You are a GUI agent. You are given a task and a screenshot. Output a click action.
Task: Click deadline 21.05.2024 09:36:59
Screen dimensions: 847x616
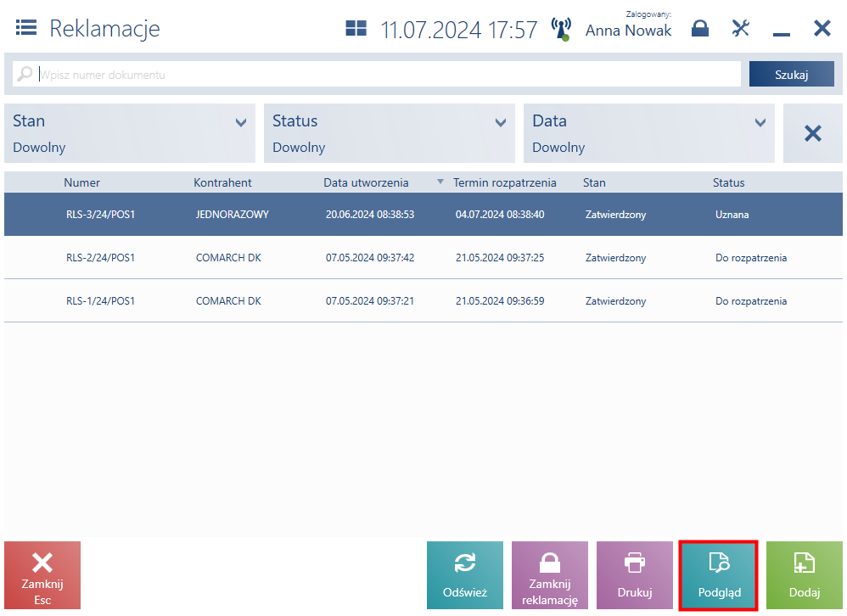pos(500,300)
